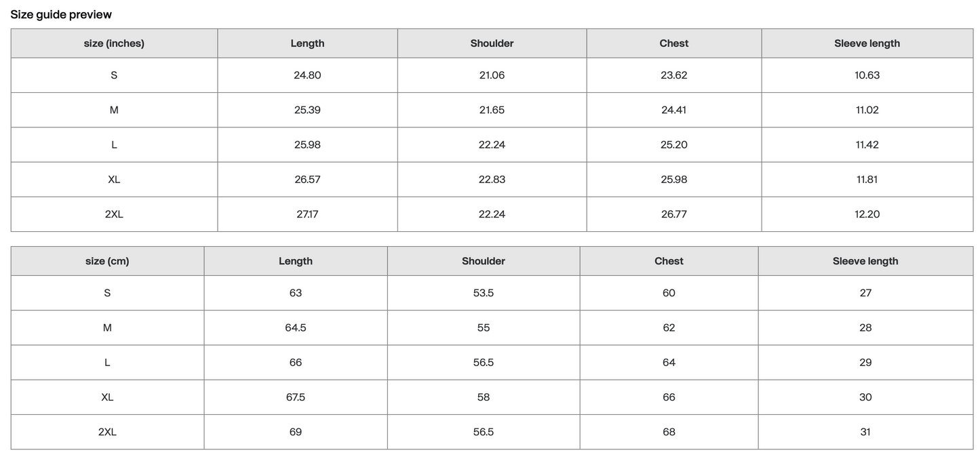Viewport: 980px width, 461px height.
Task: Click the Length header in inches table
Action: [x=307, y=43]
